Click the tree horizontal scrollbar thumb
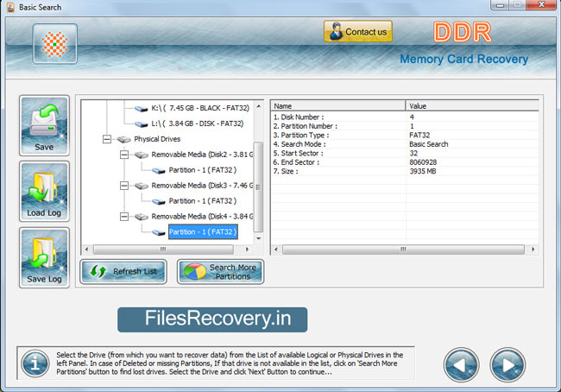This screenshot has width=561, height=392. tap(163, 250)
